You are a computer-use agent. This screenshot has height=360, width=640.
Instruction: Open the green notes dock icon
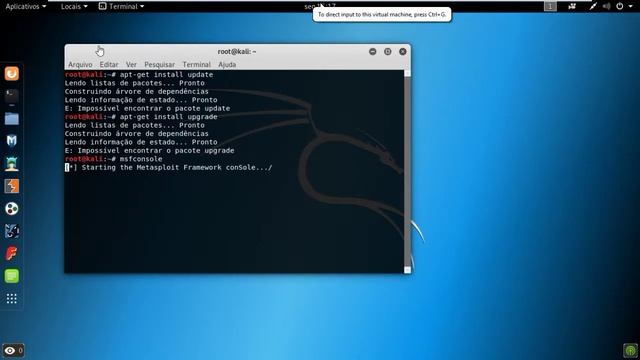11,276
